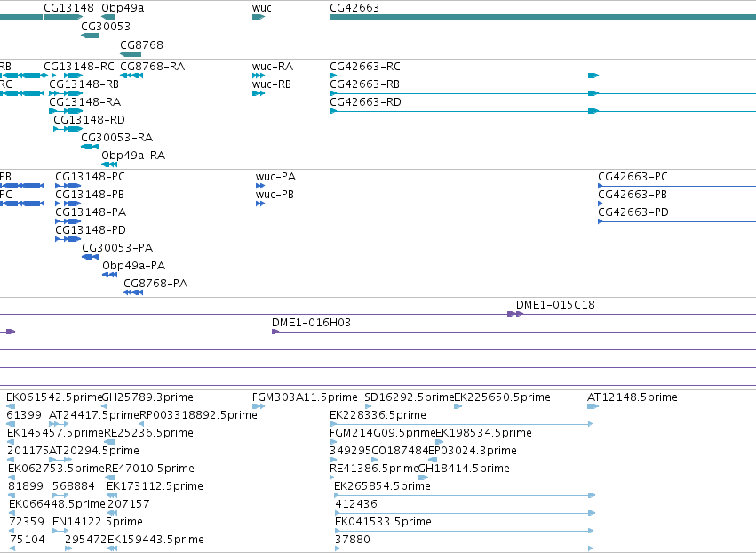Click EST EN14122.5prime
Screen dimensions: 756x553
click(x=98, y=522)
